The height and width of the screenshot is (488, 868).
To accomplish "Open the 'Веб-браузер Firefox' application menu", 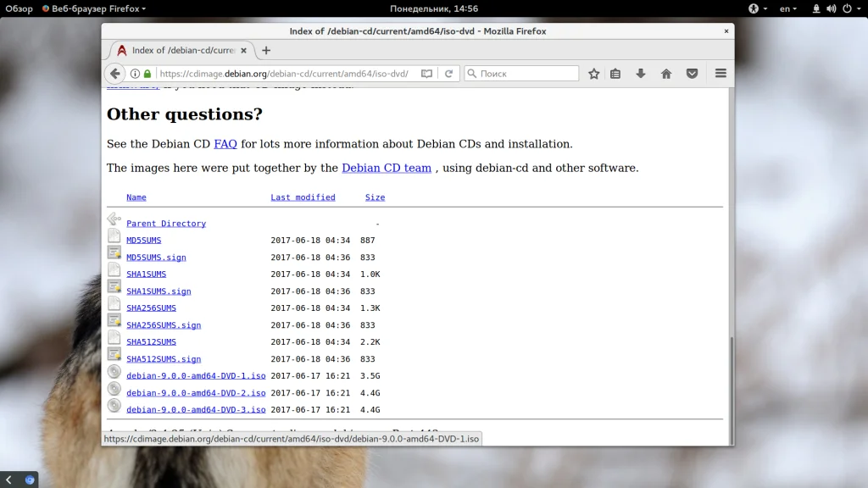I will click(x=94, y=8).
